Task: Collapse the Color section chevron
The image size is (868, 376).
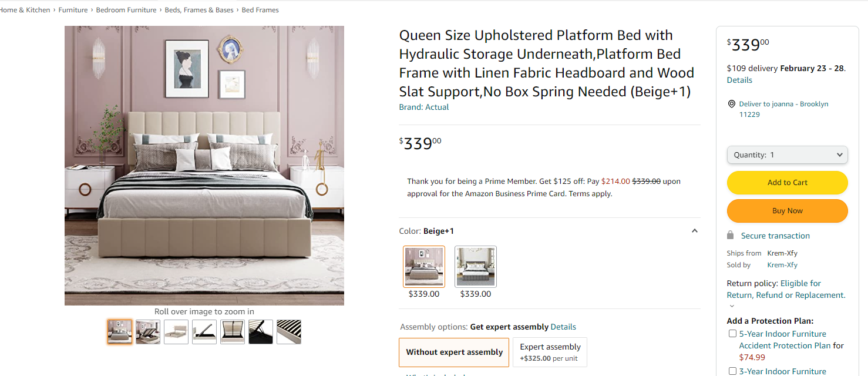Action: click(695, 231)
